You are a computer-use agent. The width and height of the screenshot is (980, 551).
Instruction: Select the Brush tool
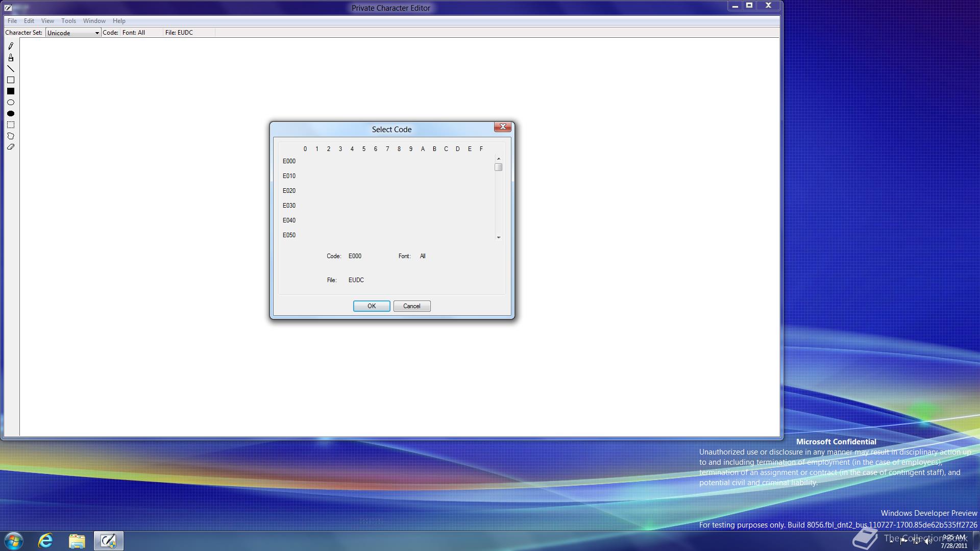click(11, 58)
